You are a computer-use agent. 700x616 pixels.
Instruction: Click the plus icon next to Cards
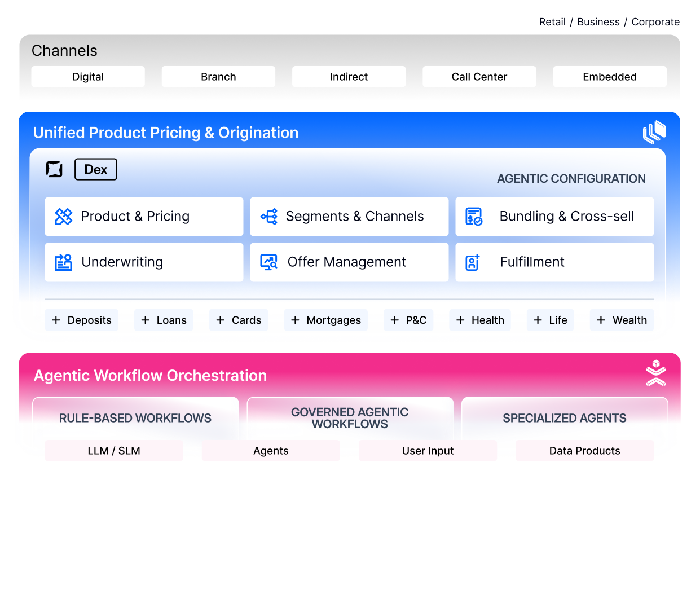220,320
